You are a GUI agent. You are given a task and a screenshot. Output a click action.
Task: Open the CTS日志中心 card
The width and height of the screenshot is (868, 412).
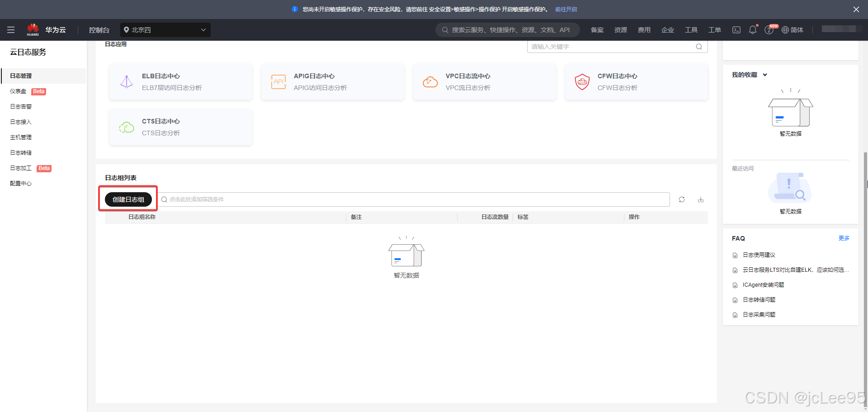pos(181,127)
